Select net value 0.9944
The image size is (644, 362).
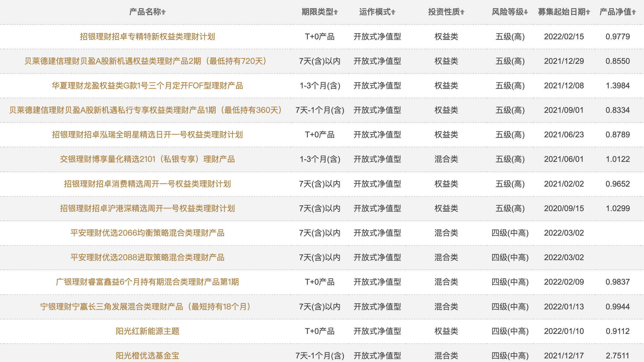(618, 306)
